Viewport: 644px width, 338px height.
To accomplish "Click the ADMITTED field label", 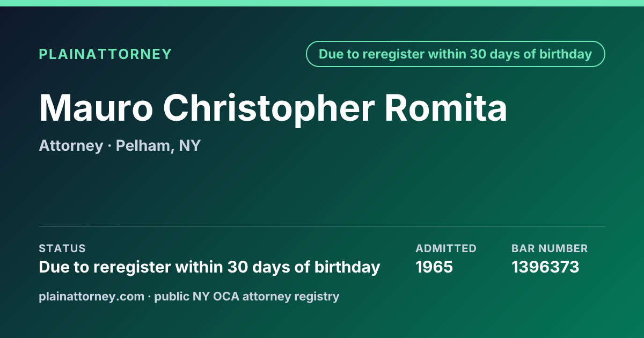I will tap(446, 248).
